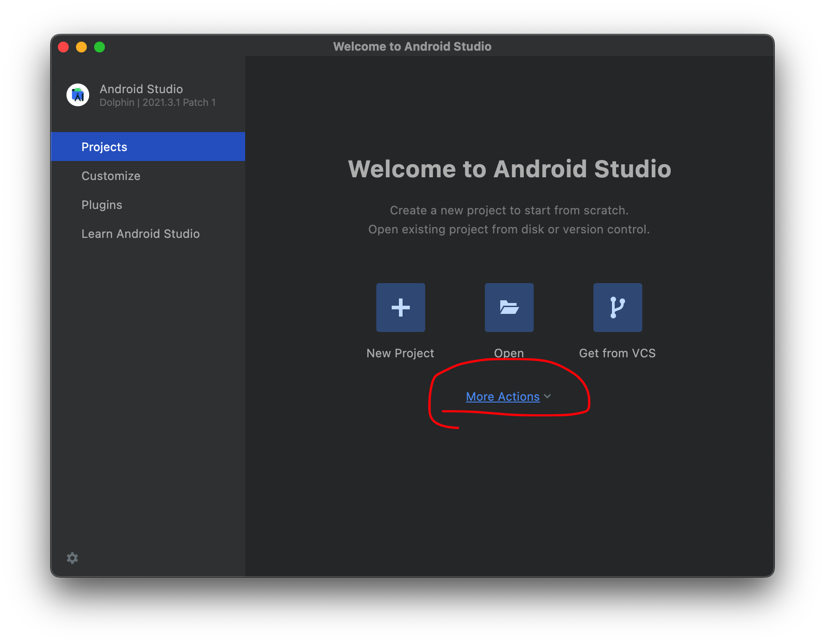This screenshot has height=644, width=825.
Task: Switch to the Customize tab
Action: click(148, 175)
